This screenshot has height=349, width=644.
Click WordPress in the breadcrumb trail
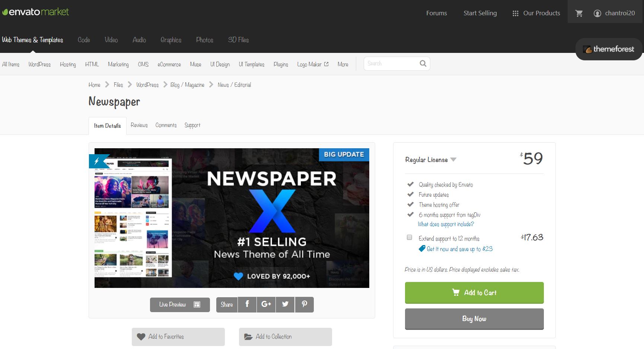click(147, 85)
